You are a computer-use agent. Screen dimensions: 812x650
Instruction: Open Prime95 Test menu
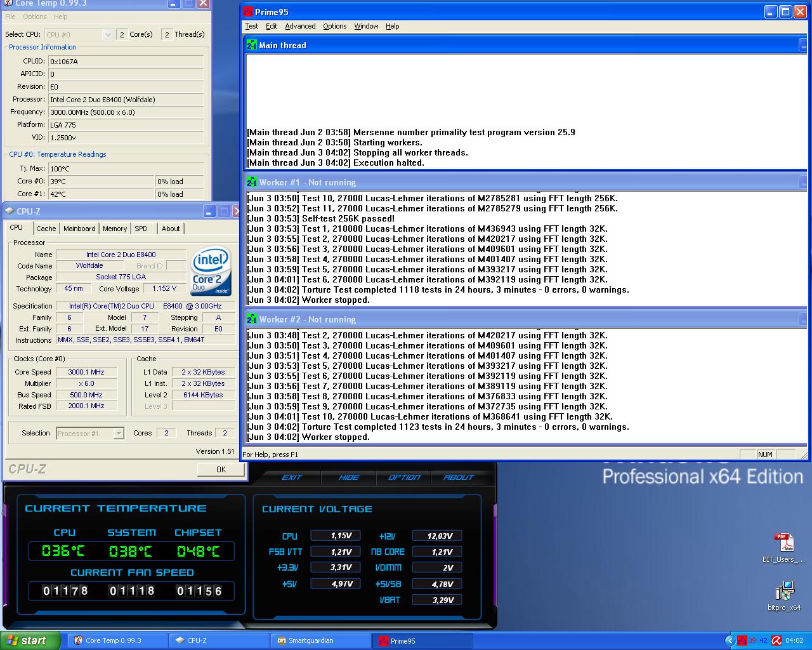click(x=251, y=26)
